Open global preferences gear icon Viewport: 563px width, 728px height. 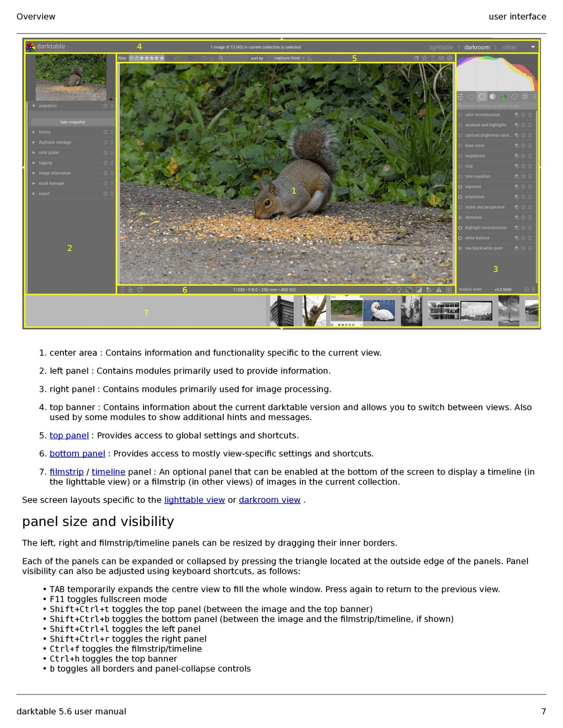point(449,58)
